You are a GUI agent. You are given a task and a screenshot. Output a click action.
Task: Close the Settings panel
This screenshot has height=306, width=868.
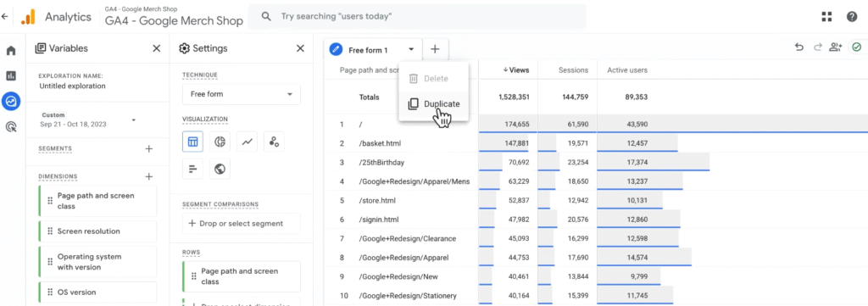301,48
